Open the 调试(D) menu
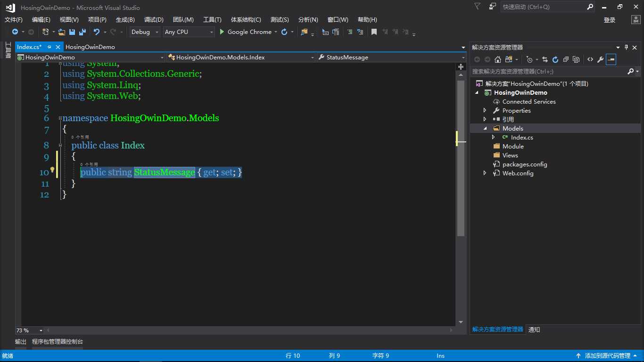 pyautogui.click(x=154, y=20)
